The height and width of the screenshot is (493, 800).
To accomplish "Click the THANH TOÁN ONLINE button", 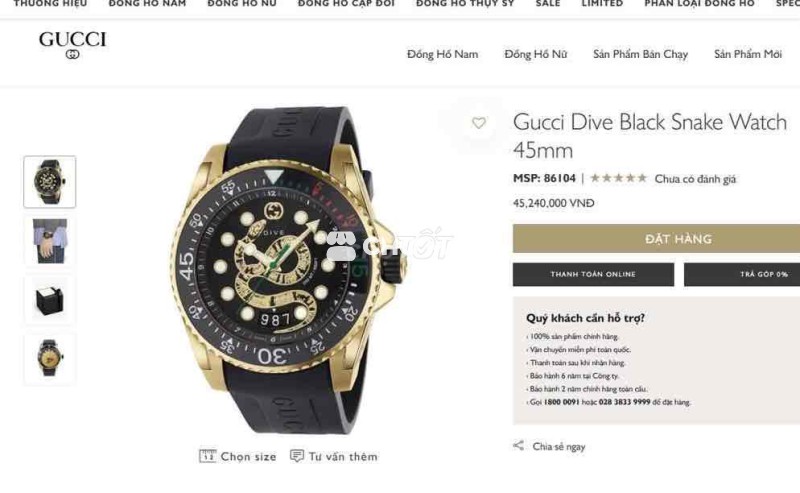I will (593, 274).
